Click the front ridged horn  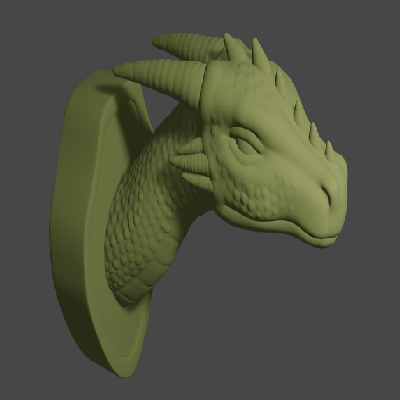[159, 77]
